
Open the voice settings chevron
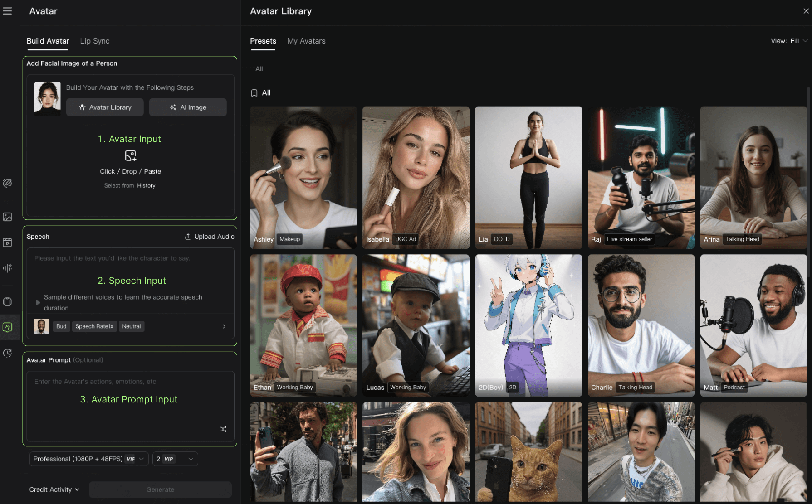pos(224,326)
